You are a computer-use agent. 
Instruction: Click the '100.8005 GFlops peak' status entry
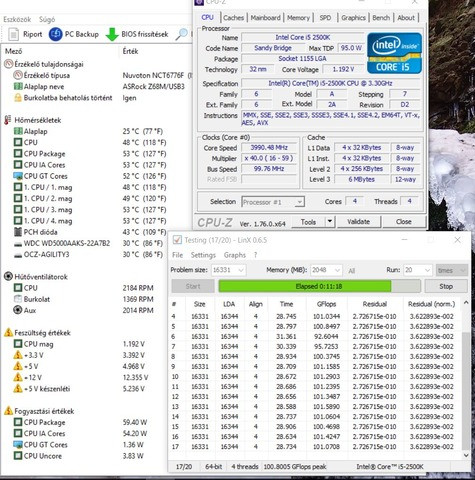pos(295,467)
